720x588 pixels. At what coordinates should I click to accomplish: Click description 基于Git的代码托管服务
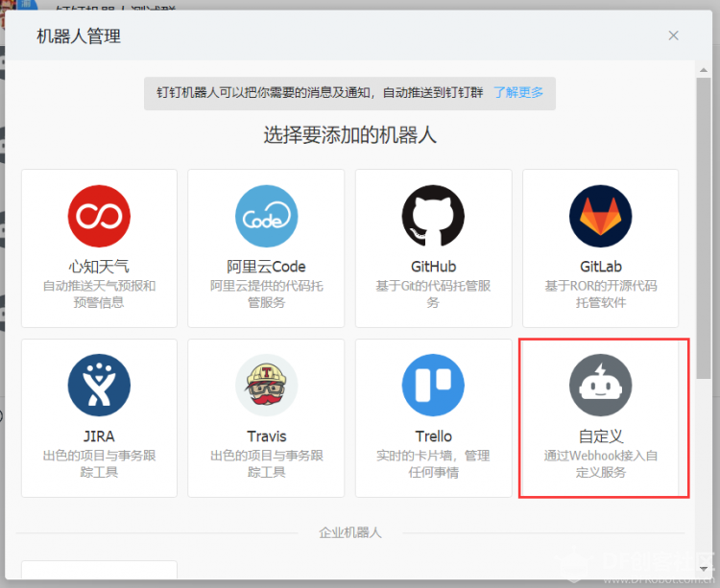click(433, 294)
